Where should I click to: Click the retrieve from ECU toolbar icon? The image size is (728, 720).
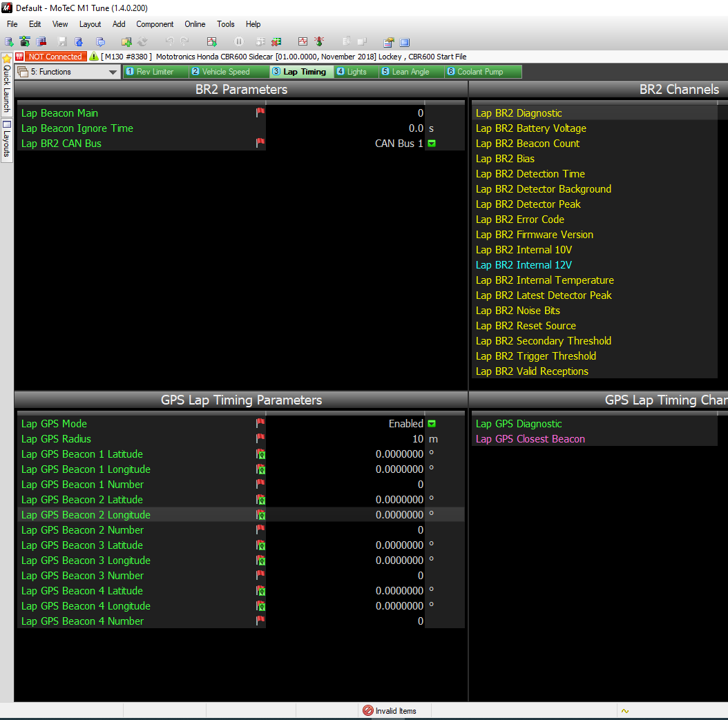click(x=25, y=41)
